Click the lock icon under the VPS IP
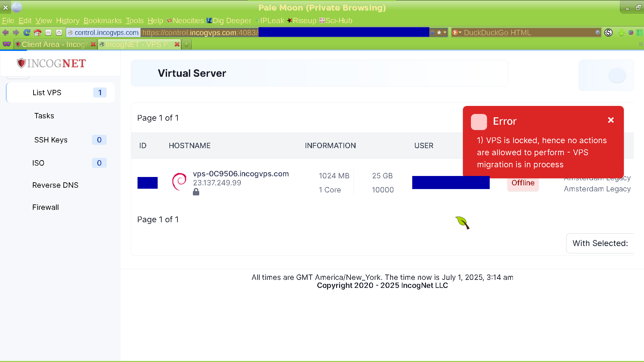 (196, 191)
